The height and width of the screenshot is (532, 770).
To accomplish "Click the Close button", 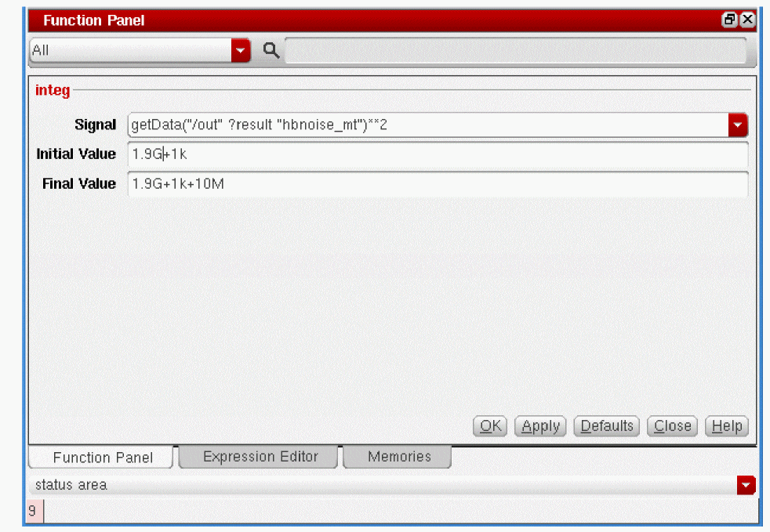I will click(672, 426).
